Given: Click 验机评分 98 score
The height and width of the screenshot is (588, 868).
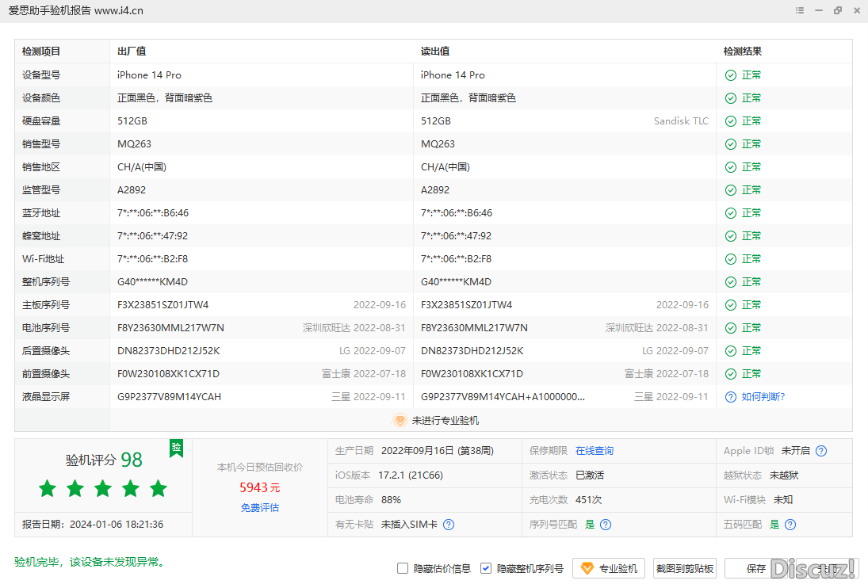Looking at the screenshot, I should pyautogui.click(x=104, y=460).
